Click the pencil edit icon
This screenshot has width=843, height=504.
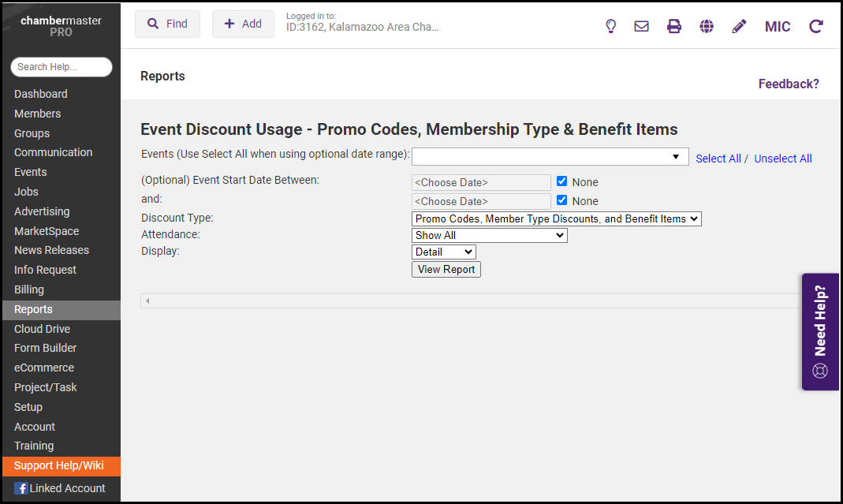pyautogui.click(x=739, y=26)
